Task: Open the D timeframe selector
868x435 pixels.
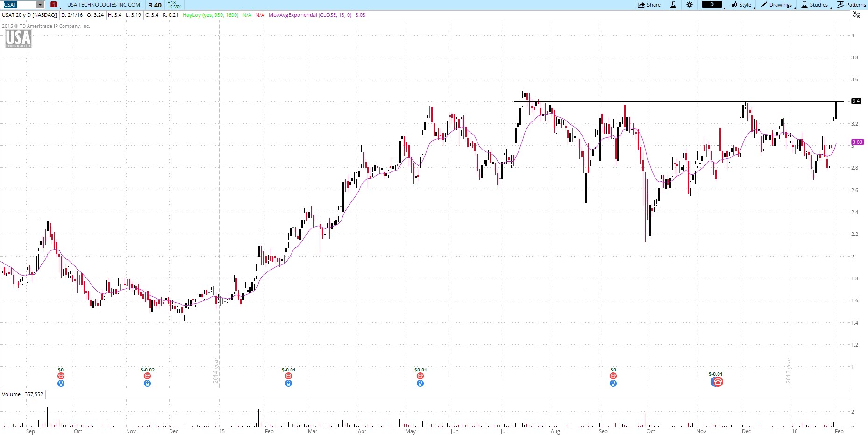Action: (x=712, y=5)
